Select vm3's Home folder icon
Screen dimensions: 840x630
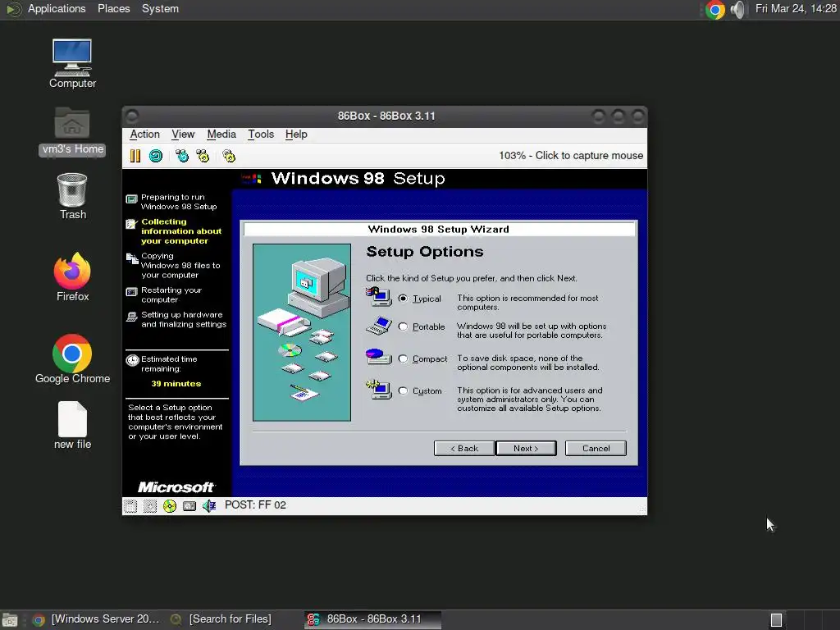click(72, 131)
